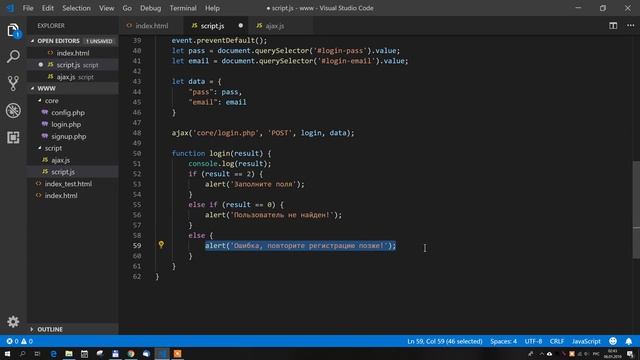Click line number 43 in gutter

(137, 81)
